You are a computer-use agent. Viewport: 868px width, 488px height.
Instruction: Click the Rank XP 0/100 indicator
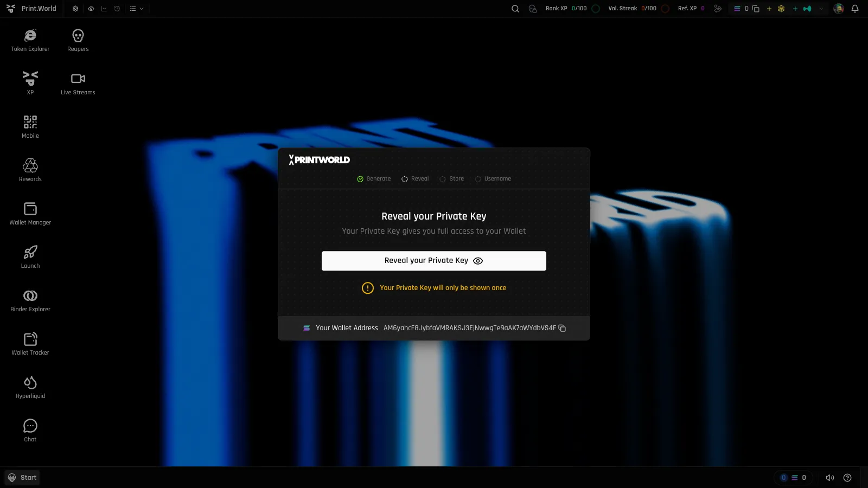pyautogui.click(x=572, y=9)
